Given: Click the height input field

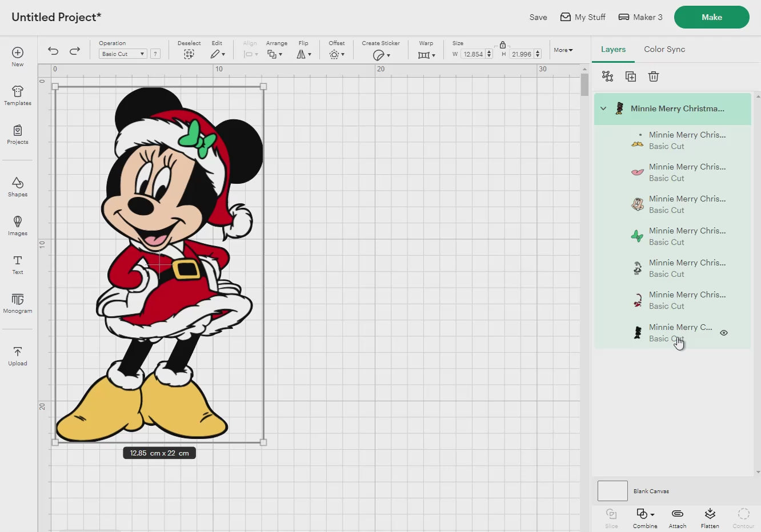Looking at the screenshot, I should tap(522, 54).
